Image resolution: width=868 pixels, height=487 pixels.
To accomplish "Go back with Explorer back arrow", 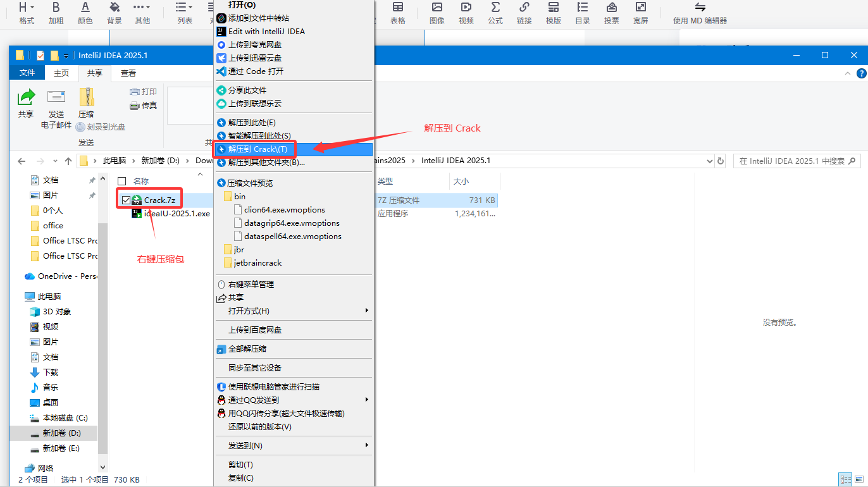I will click(22, 161).
